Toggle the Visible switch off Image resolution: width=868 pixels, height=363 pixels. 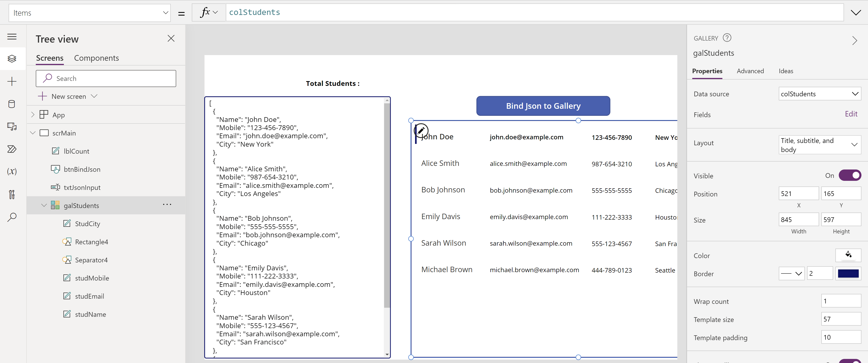point(850,175)
